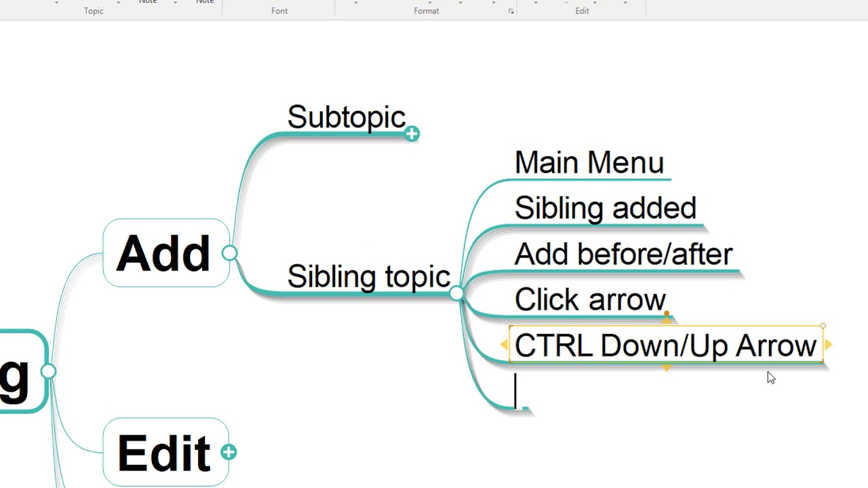Select the Sibling topic node
Screen dimensions: 868x488
pos(369,277)
